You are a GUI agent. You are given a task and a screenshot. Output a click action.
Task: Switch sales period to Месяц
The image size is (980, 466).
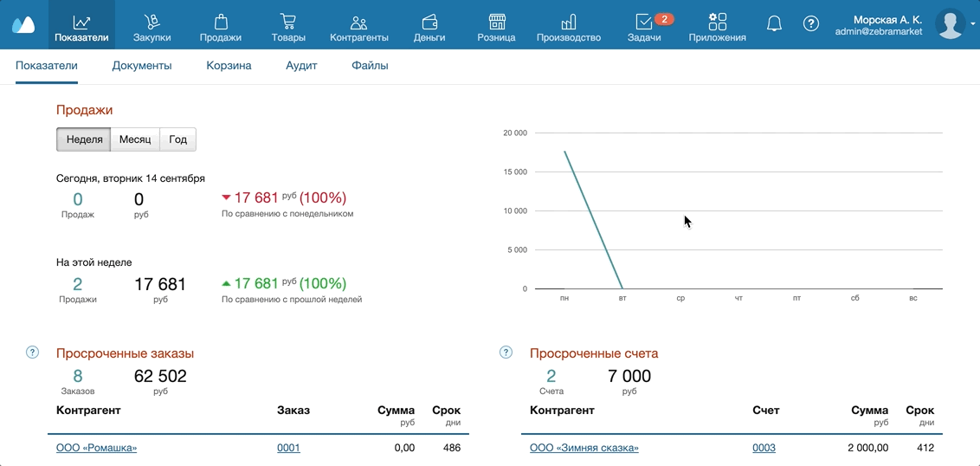[x=135, y=139]
